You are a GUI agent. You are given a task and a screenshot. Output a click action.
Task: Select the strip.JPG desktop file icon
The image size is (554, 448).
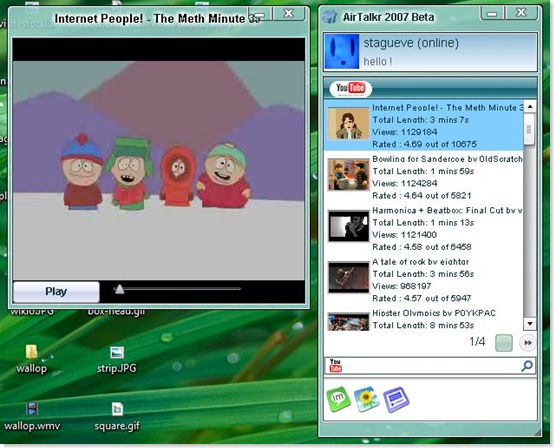pos(117,360)
